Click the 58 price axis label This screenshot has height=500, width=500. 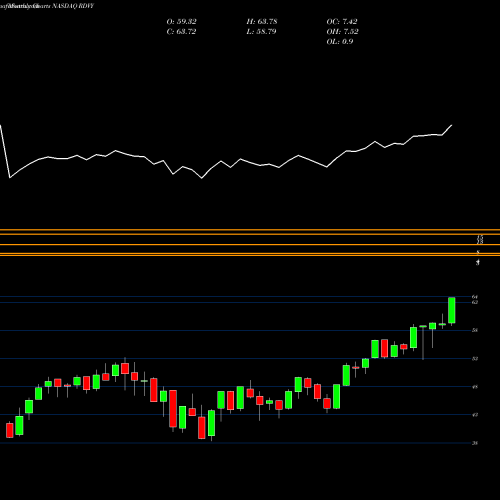[475, 330]
